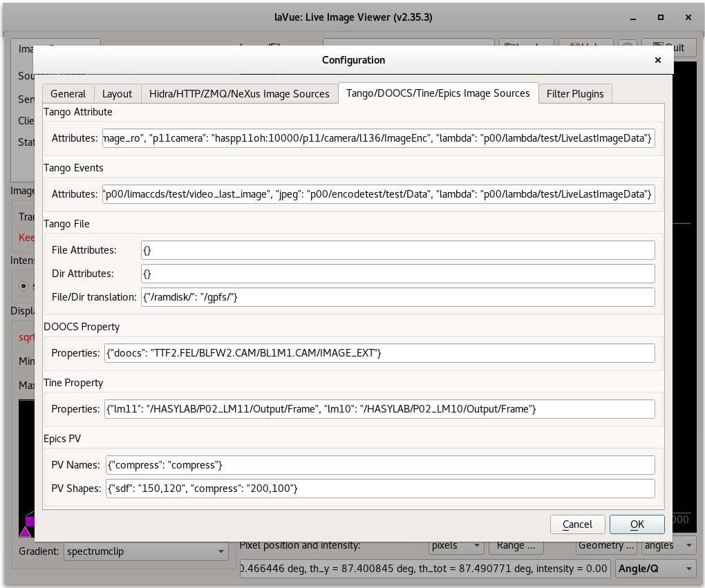
Task: Expand the angles dropdown
Action: pos(667,545)
